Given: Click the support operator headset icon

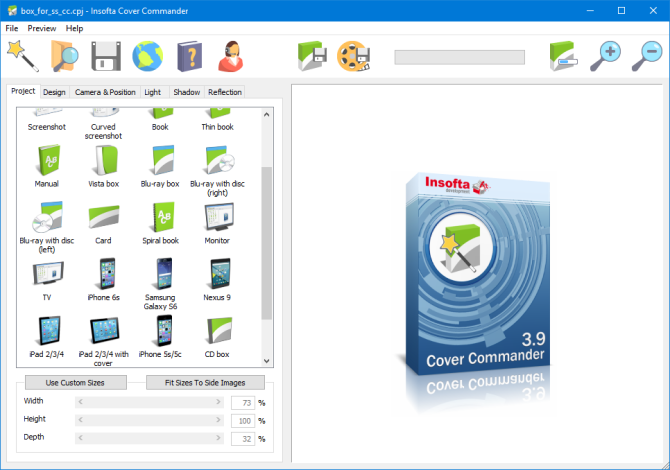Looking at the screenshot, I should [x=231, y=56].
